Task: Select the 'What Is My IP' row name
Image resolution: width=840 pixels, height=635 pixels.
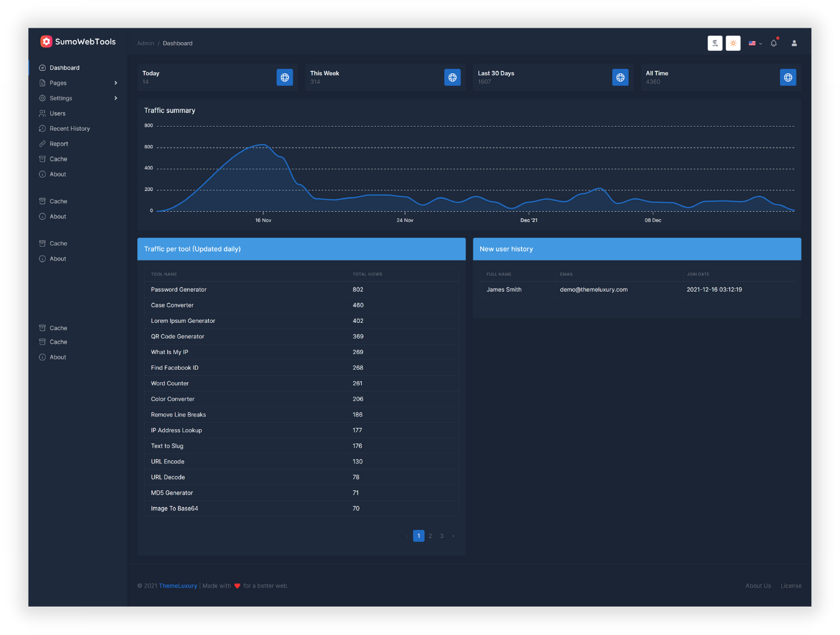Action: (170, 352)
